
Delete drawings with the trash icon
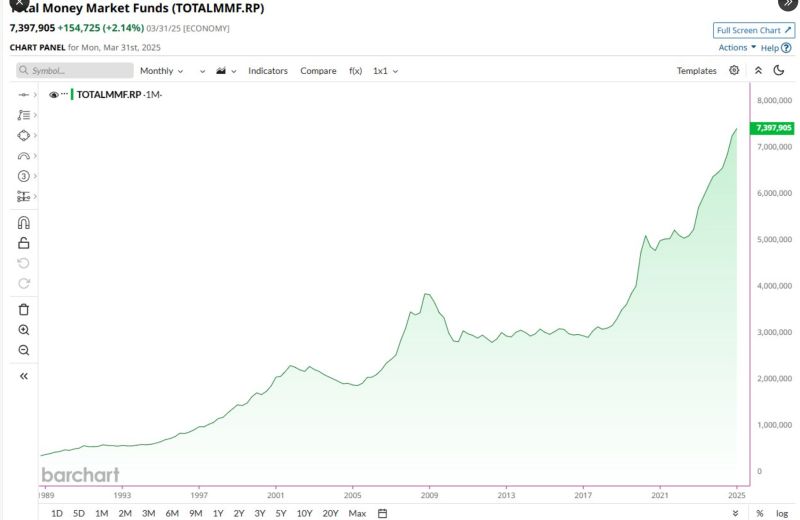(24, 309)
